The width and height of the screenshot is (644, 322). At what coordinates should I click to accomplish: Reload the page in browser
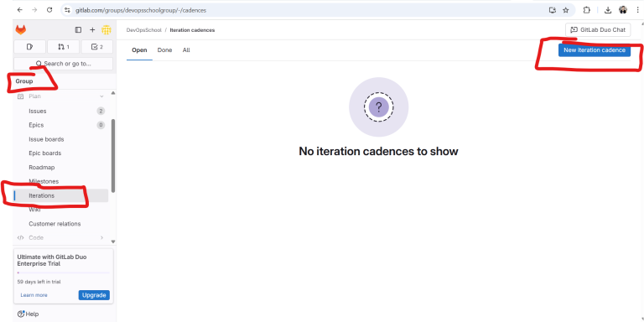pos(49,10)
